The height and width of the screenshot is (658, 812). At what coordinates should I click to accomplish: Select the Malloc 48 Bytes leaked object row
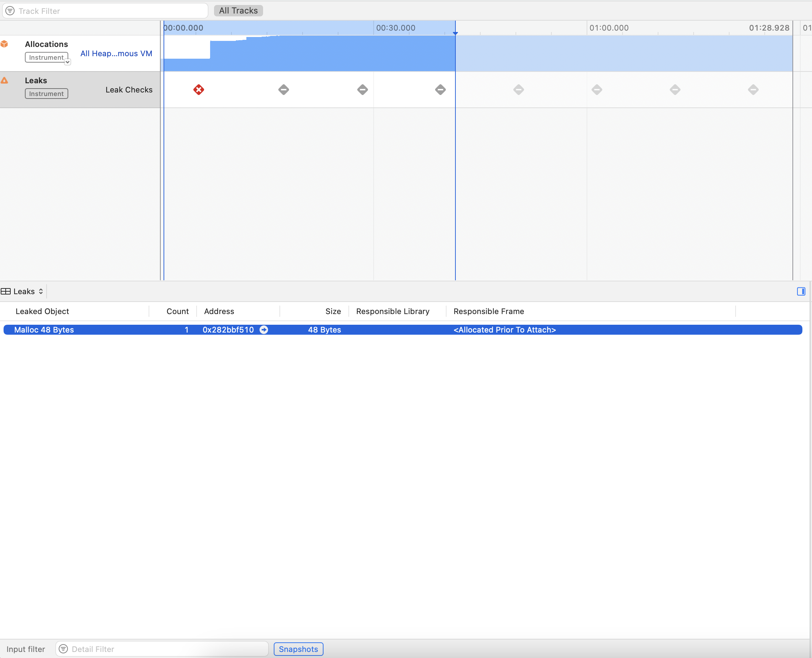coord(44,330)
